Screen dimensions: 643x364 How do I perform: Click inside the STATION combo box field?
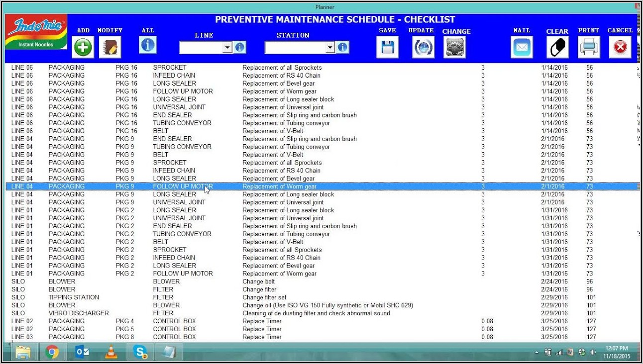point(295,47)
